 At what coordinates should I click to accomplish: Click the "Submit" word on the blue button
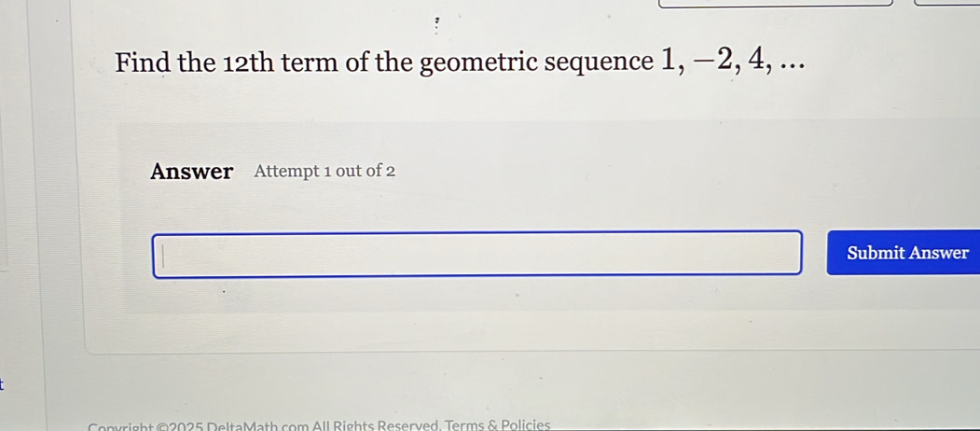click(876, 253)
